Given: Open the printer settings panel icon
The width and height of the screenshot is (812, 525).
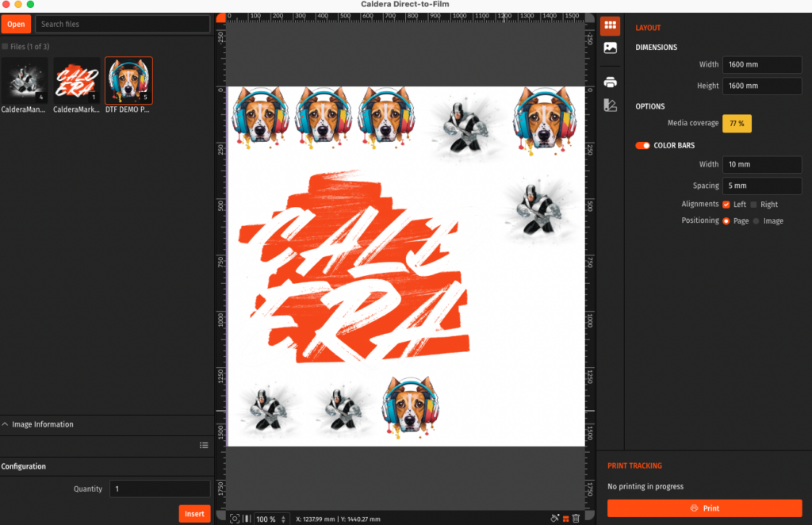Looking at the screenshot, I should [610, 82].
